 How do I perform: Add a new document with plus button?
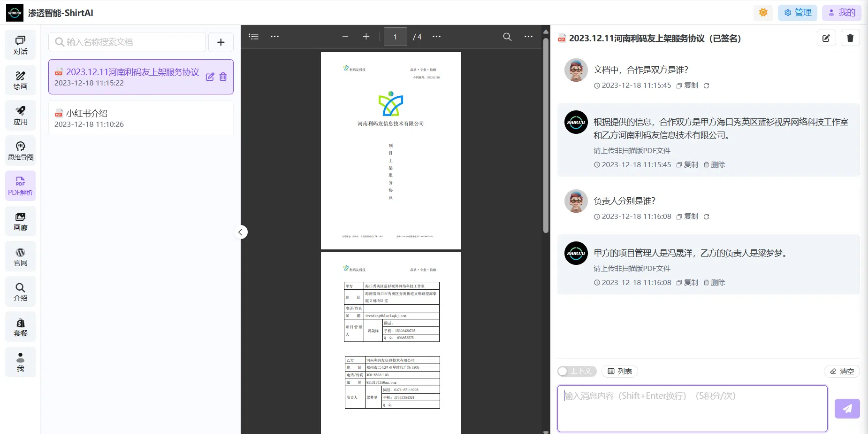[221, 42]
